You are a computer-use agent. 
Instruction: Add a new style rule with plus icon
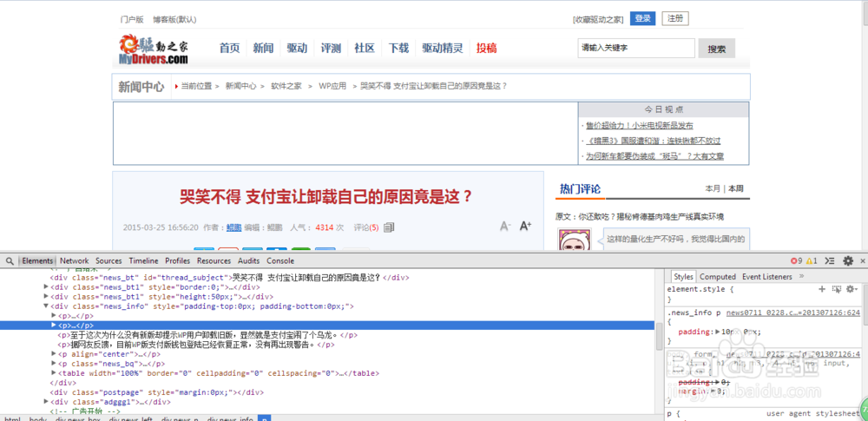pyautogui.click(x=822, y=289)
